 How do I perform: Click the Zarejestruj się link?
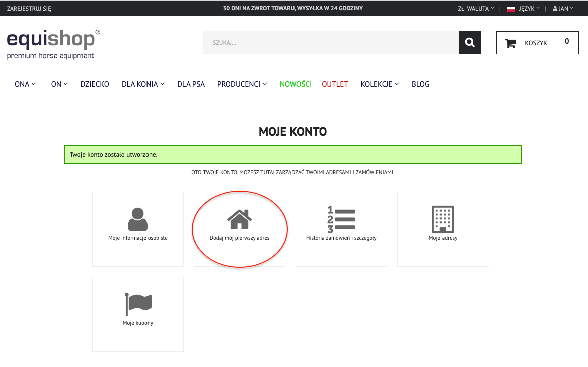[x=29, y=9]
